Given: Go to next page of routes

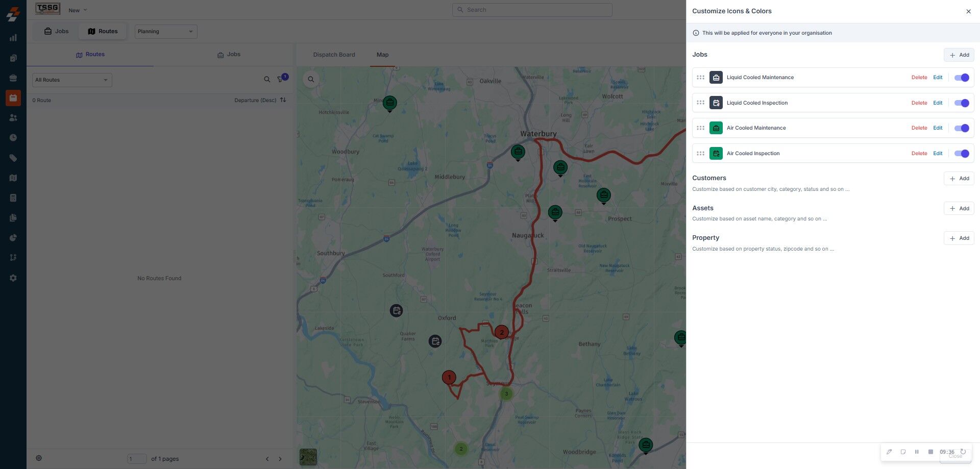Looking at the screenshot, I should (280, 459).
